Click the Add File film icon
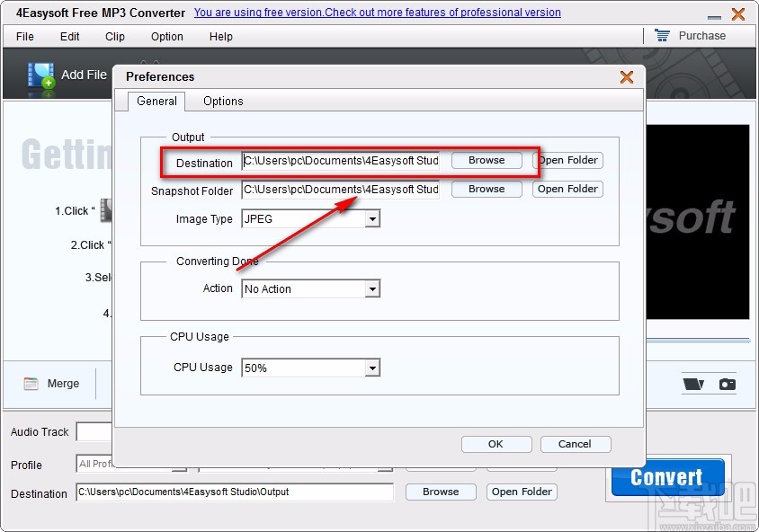This screenshot has height=532, width=759. pyautogui.click(x=40, y=75)
